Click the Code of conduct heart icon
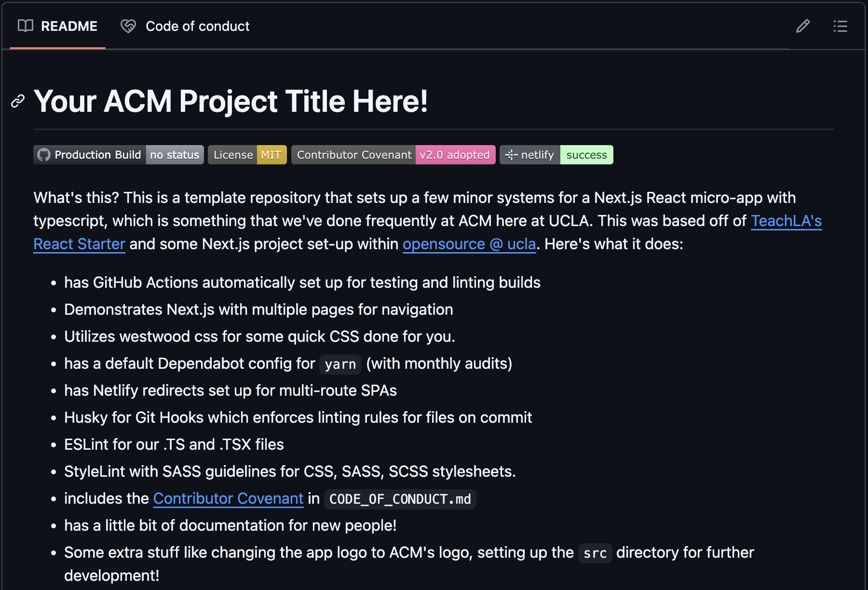 click(128, 26)
